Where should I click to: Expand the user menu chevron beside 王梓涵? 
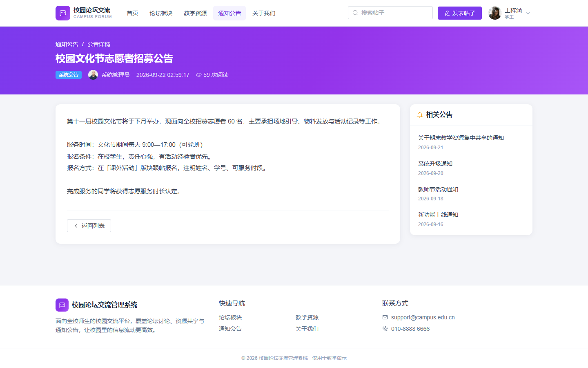click(528, 13)
